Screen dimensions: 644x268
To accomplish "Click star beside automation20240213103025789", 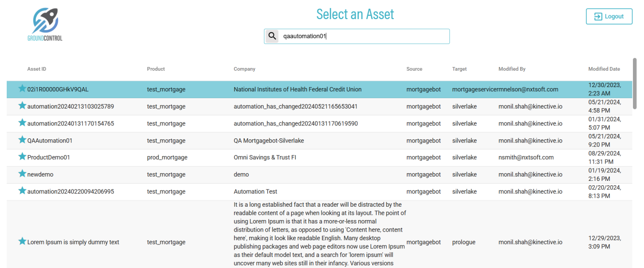I will pyautogui.click(x=22, y=106).
